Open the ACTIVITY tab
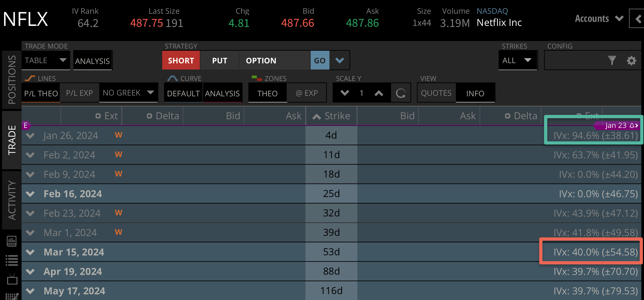This screenshot has width=644, height=300. (x=11, y=200)
